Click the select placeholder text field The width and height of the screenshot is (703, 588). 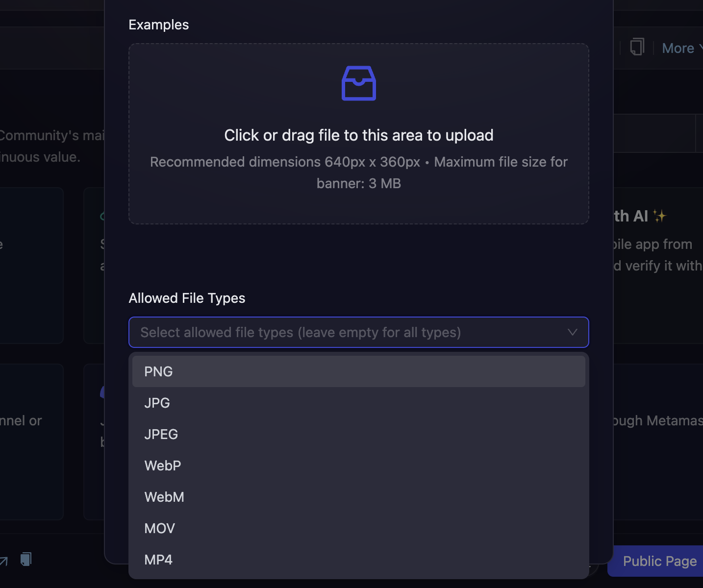[301, 332]
